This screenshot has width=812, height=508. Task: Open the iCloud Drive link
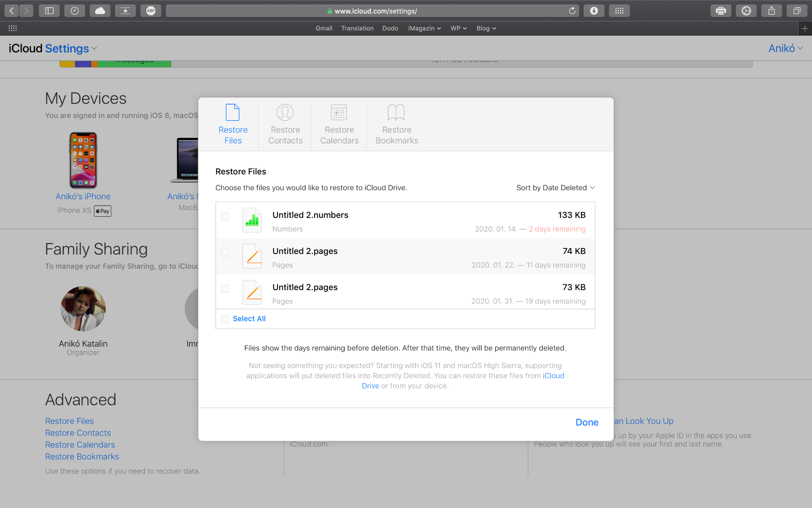click(x=553, y=375)
